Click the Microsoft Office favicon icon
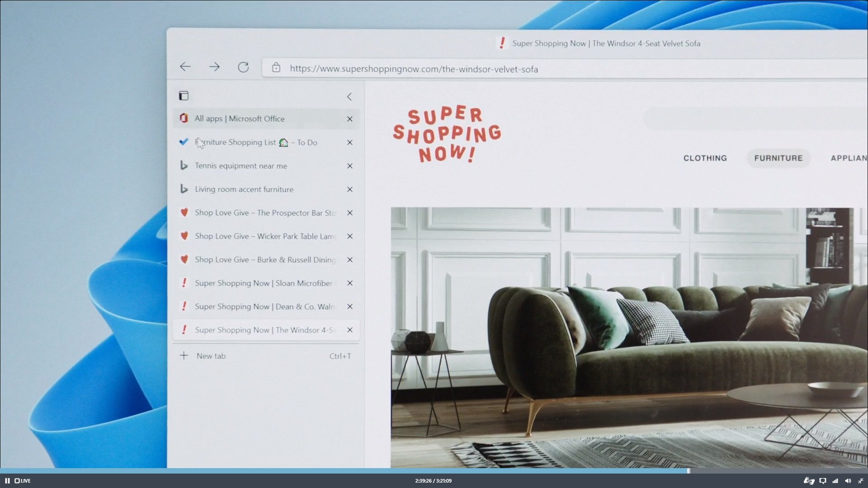 (x=184, y=118)
